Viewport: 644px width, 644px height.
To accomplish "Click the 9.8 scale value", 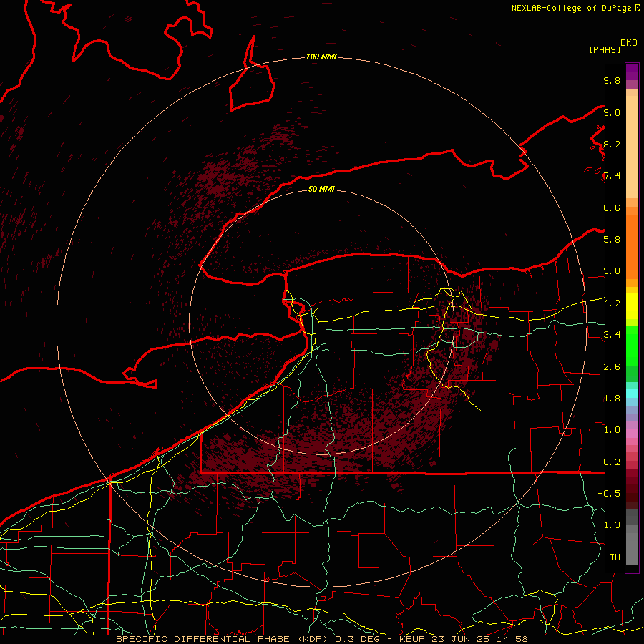I will point(612,80).
